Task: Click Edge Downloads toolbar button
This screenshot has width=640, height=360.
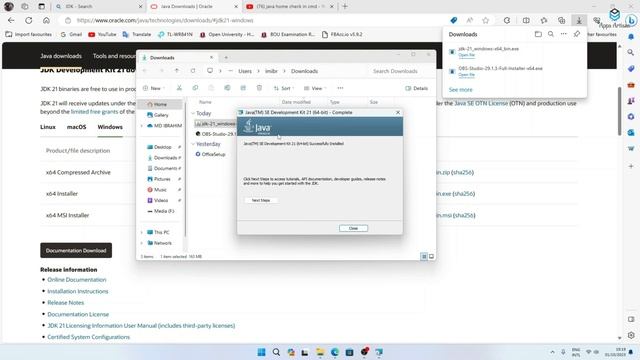Action: (x=579, y=20)
